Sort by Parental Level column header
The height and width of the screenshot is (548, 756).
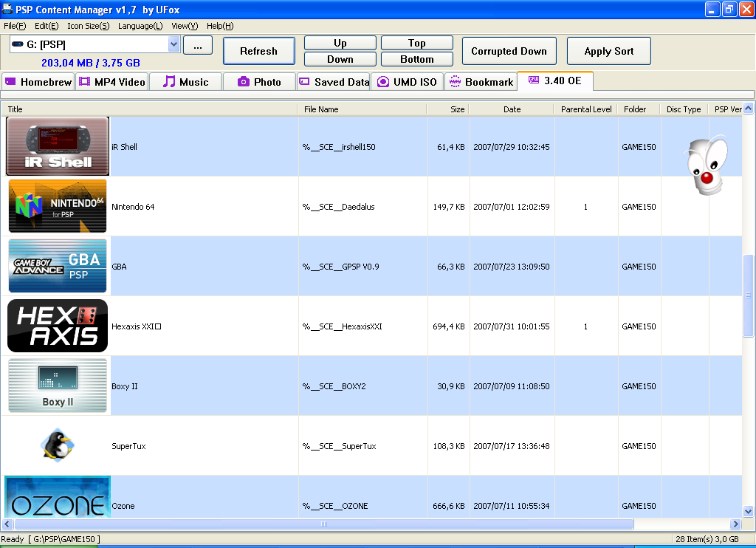pos(585,109)
